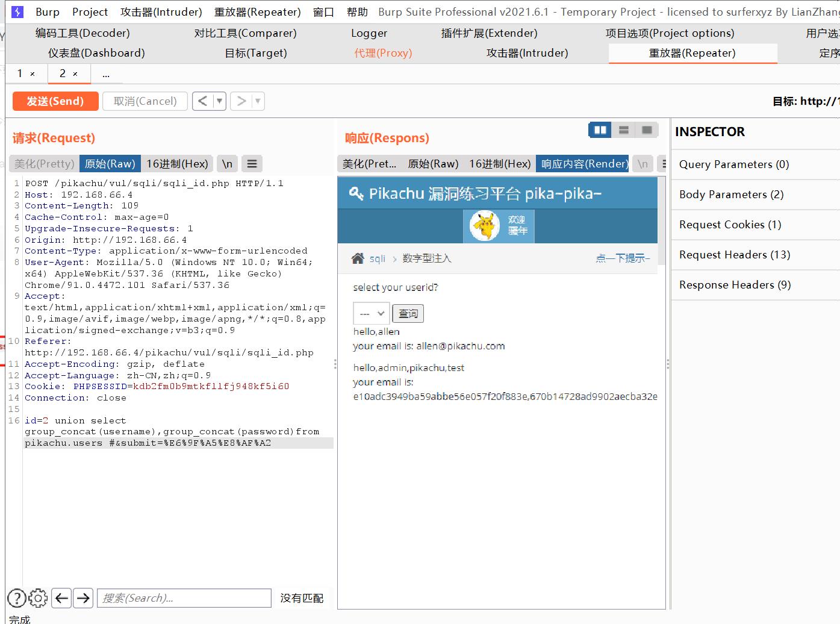Toggle response newline \n display

point(642,164)
